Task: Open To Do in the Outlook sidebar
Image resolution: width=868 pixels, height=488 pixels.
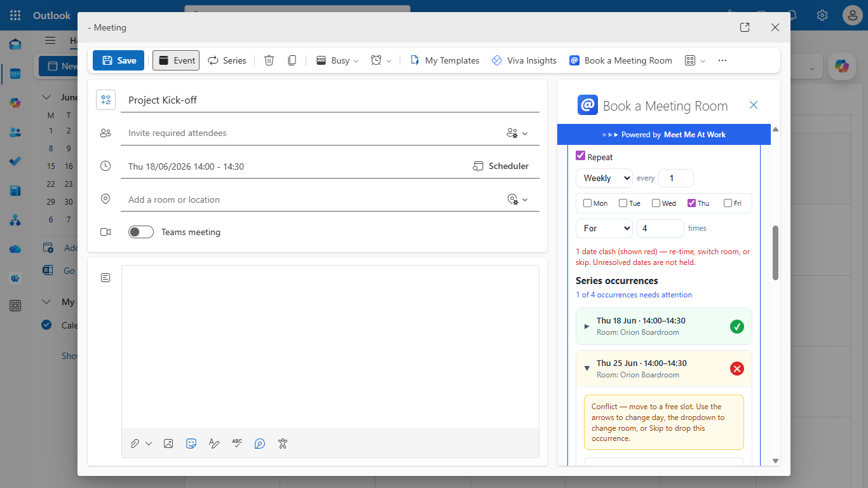Action: (15, 161)
